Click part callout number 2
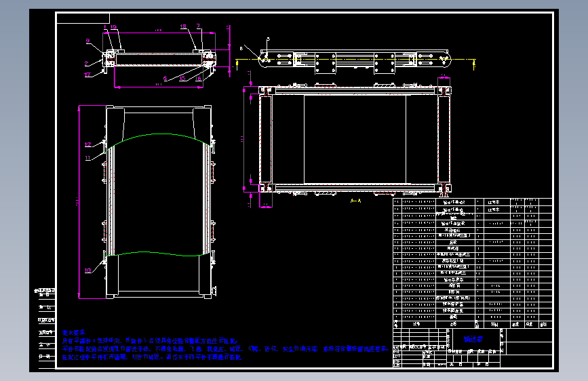588x381 pixels. coord(86,64)
